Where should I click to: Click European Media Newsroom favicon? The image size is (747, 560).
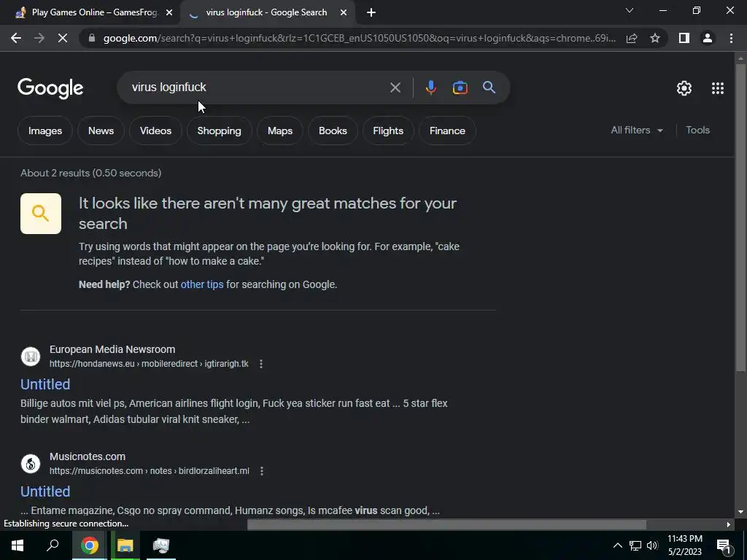click(x=31, y=356)
